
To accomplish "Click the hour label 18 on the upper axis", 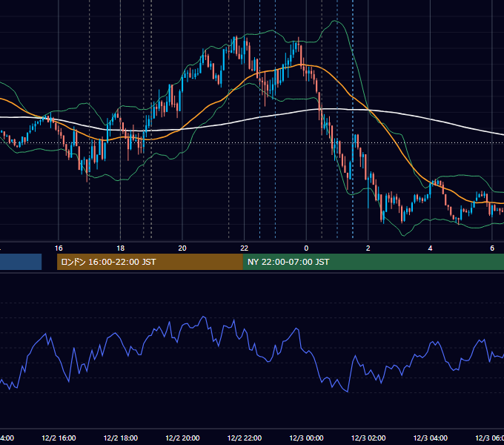I will point(121,248).
